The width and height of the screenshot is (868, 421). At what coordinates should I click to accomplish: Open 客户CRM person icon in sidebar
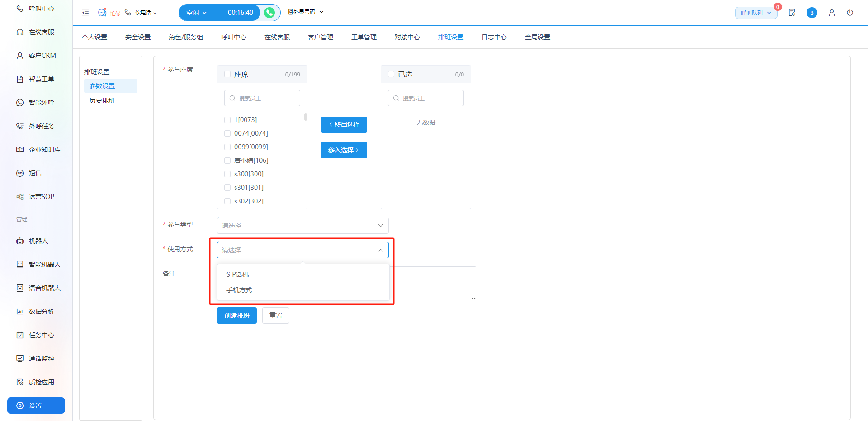[x=20, y=56]
